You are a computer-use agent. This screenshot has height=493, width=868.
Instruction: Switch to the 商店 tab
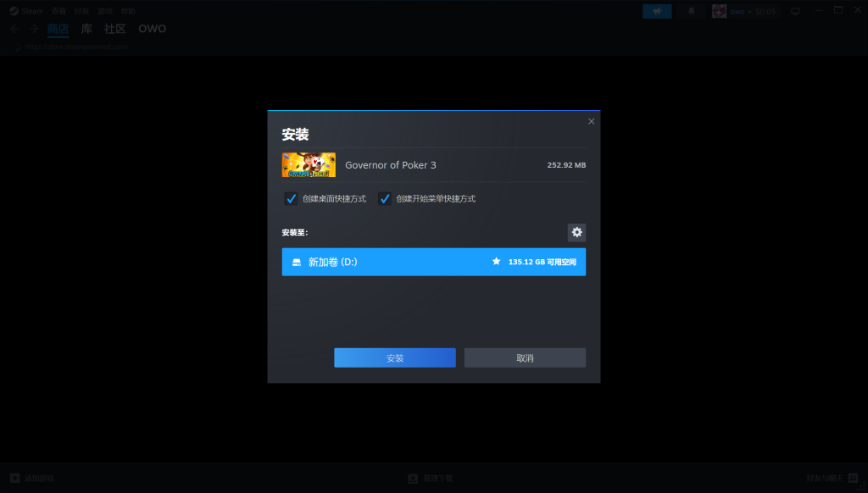pyautogui.click(x=58, y=29)
